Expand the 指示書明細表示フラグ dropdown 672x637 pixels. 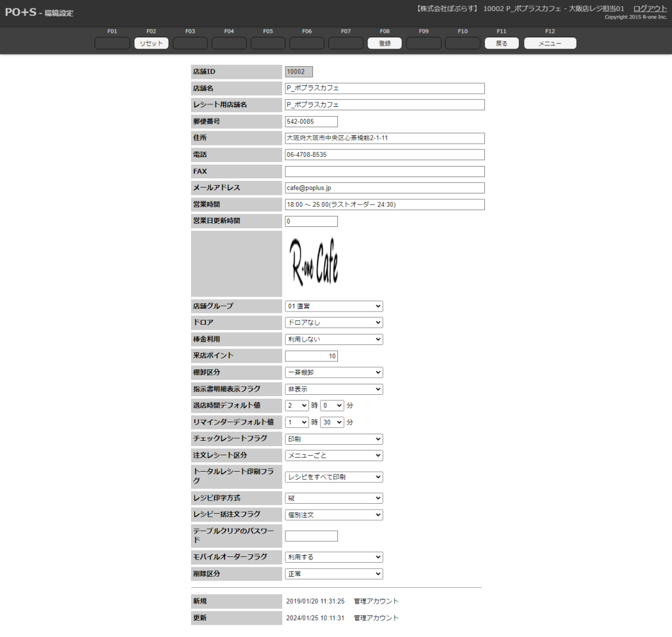pyautogui.click(x=333, y=389)
